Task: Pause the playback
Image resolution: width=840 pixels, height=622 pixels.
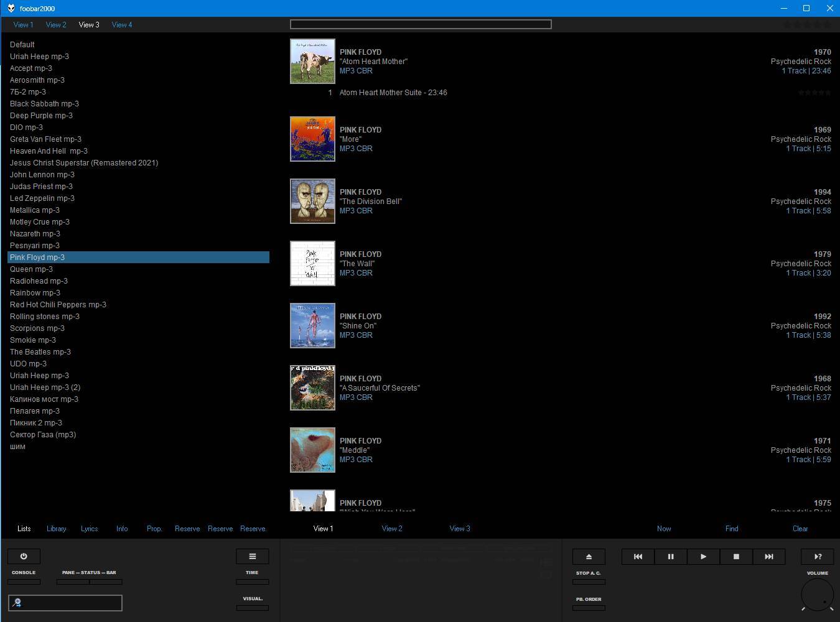Action: pos(671,557)
